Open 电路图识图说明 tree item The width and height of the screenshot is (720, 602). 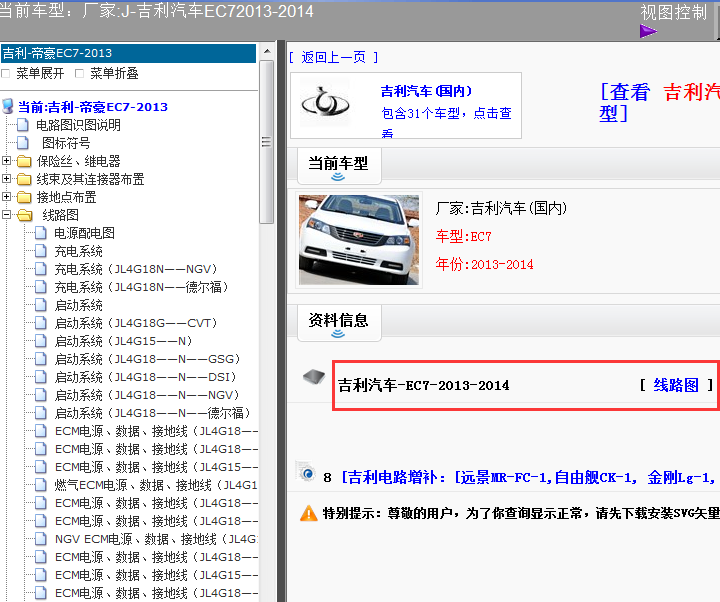[79, 125]
